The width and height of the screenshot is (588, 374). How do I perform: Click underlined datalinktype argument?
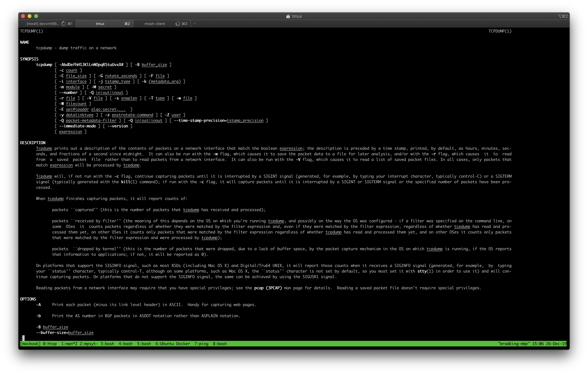point(80,115)
